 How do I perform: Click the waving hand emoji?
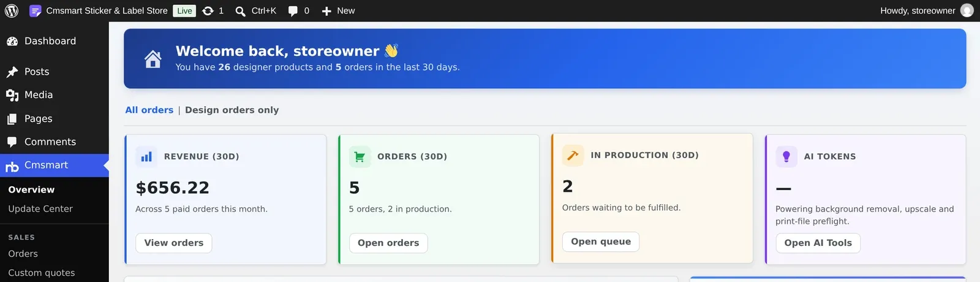click(391, 50)
